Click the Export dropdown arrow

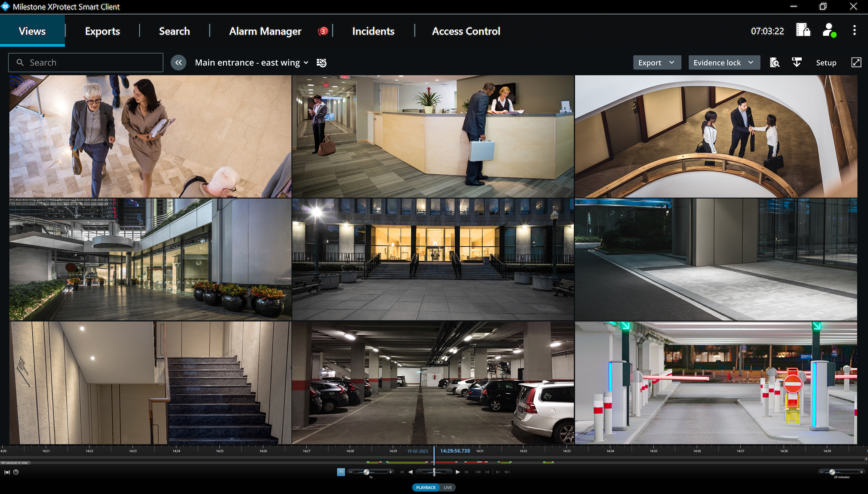point(671,62)
